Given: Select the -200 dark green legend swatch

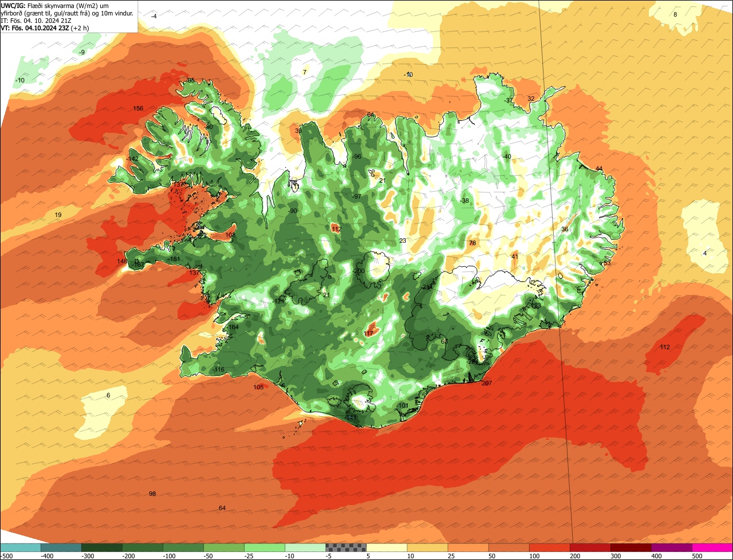Looking at the screenshot, I should [143, 547].
